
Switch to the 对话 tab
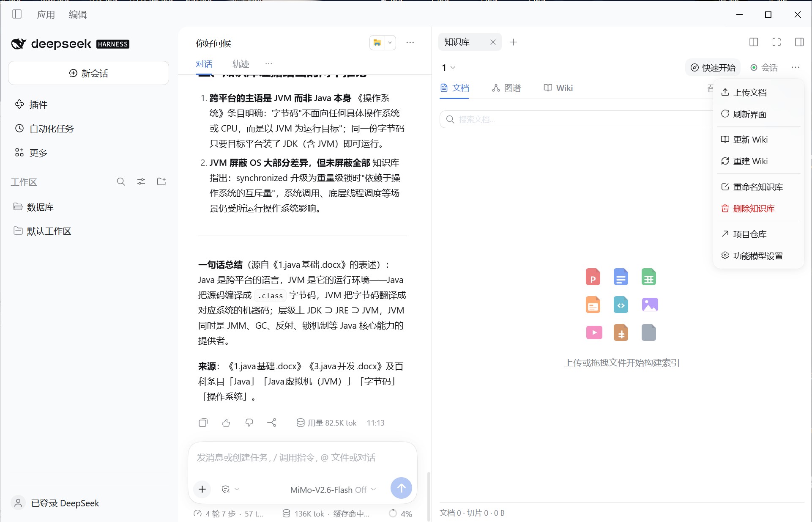pos(204,64)
